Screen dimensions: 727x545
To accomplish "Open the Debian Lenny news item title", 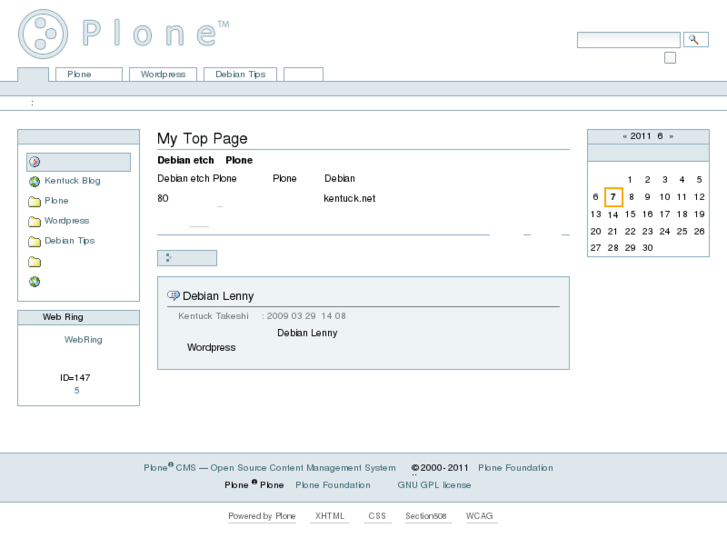I will pyautogui.click(x=218, y=296).
